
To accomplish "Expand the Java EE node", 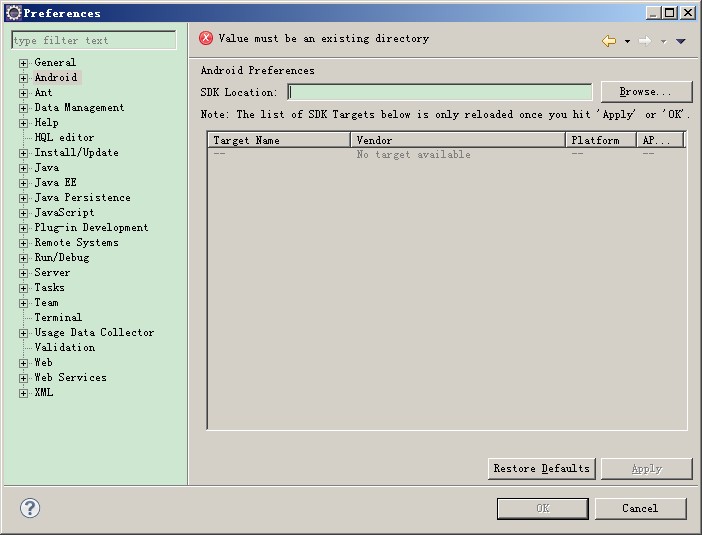I will click(x=23, y=183).
